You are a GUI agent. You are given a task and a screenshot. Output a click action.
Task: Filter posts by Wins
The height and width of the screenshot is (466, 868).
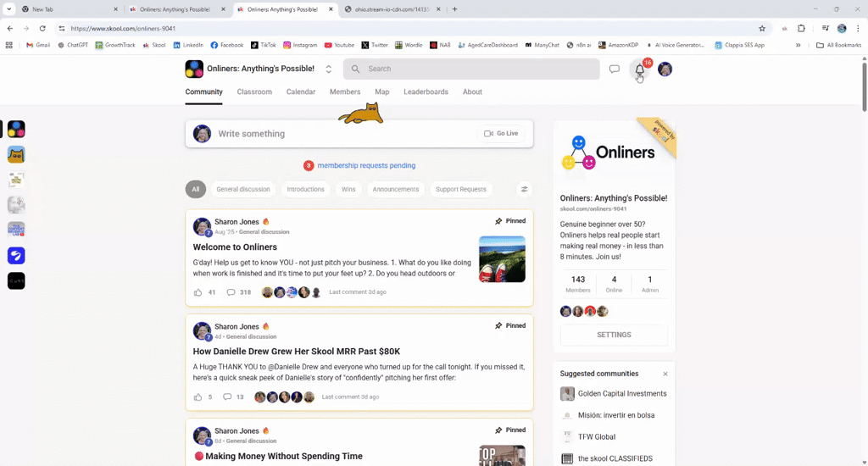point(348,189)
